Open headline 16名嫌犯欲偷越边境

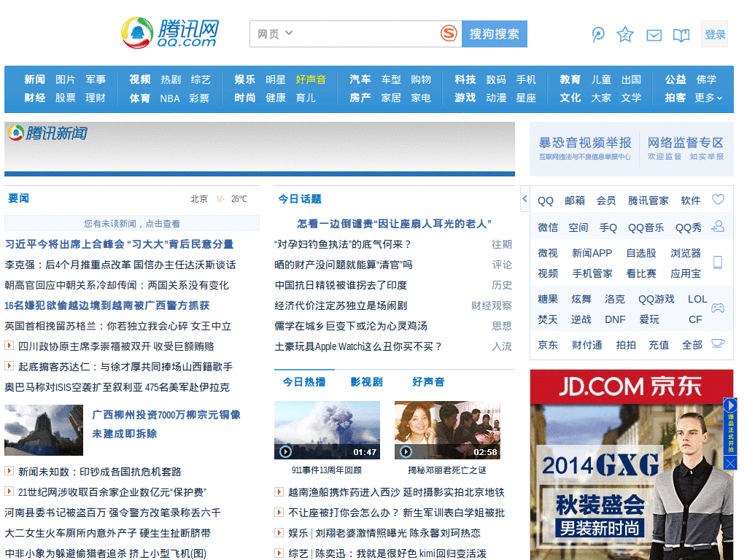tap(107, 306)
